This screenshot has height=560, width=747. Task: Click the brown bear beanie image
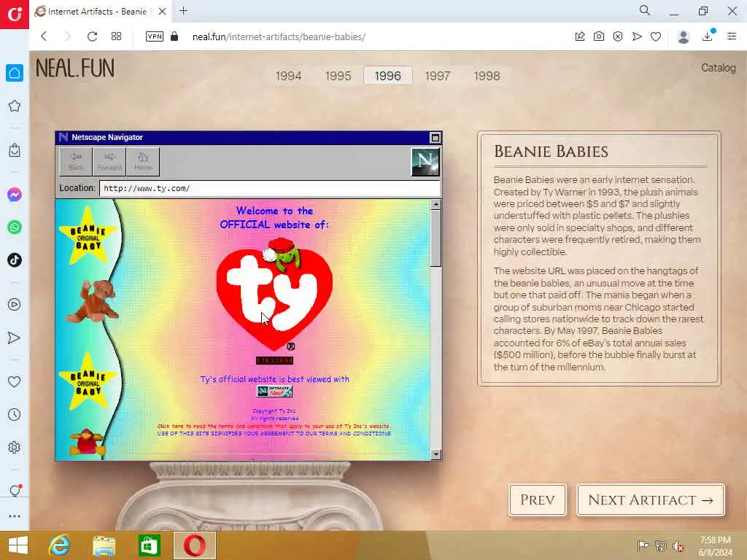[93, 301]
